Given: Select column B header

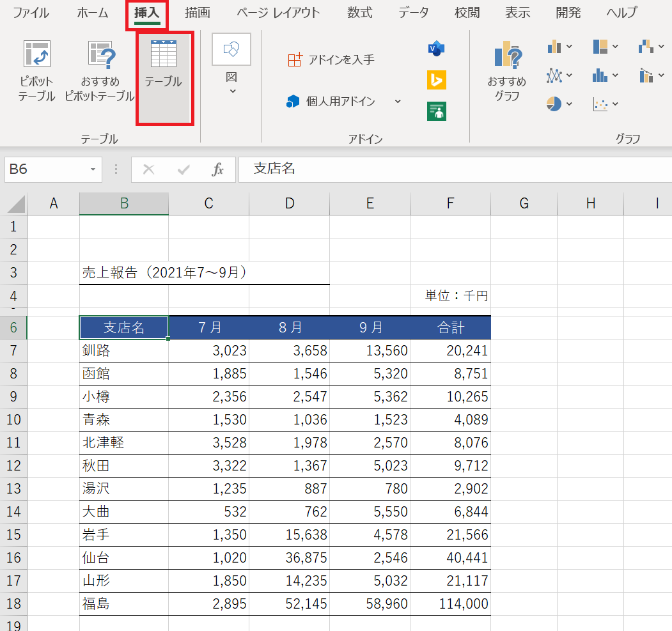Looking at the screenshot, I should click(x=124, y=203).
